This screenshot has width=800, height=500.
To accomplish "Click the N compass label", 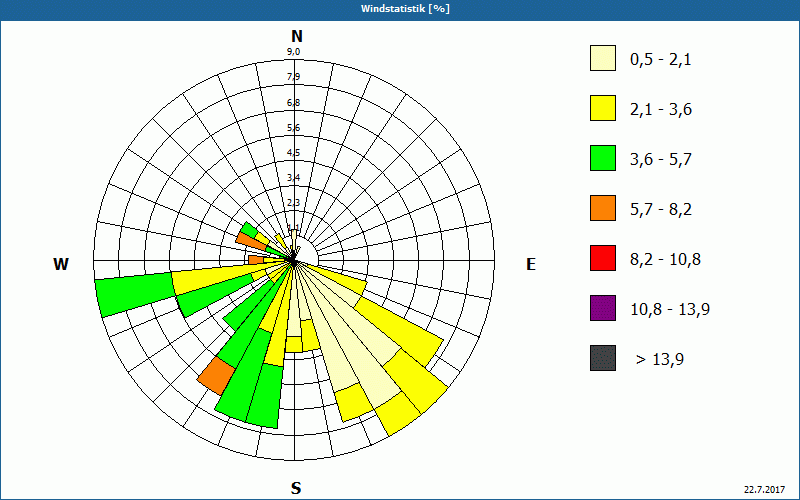I will tap(297, 36).
